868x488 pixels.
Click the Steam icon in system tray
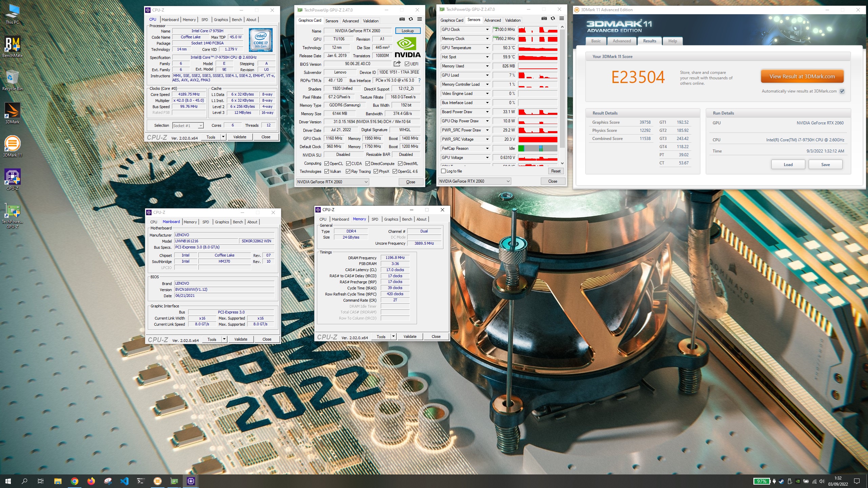[781, 481]
